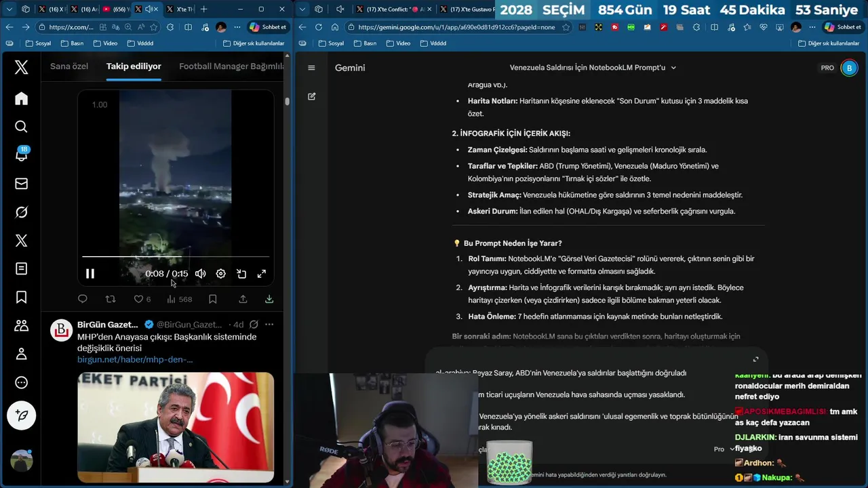Open the X Profile person icon
This screenshot has height=488, width=868.
(x=21, y=354)
